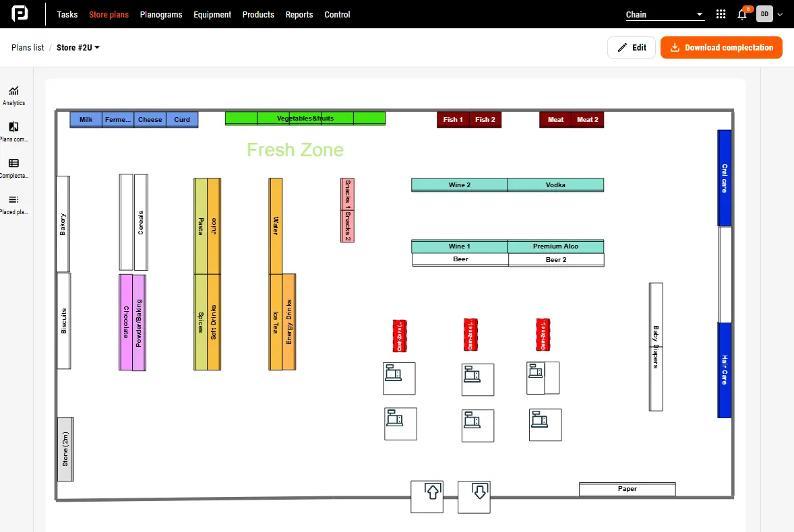
Task: Open the Chain selection dropdown
Action: point(665,13)
